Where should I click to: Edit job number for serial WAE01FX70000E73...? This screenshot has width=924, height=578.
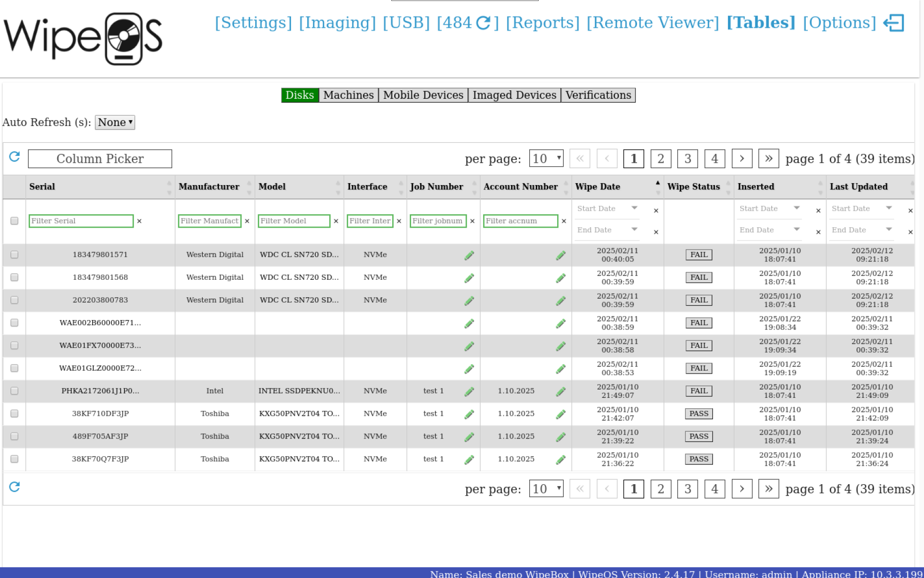click(x=469, y=346)
